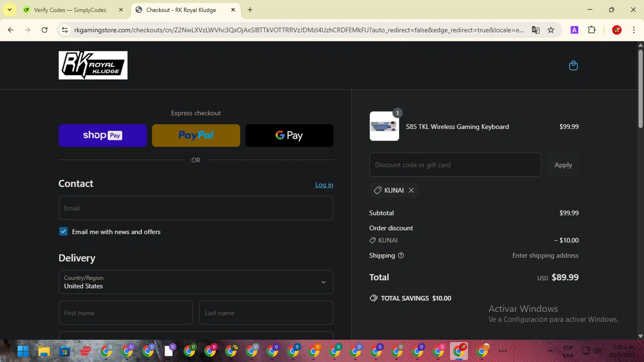Viewport: 644px width, 362px height.
Task: Focus the Last name field
Action: tap(266, 313)
